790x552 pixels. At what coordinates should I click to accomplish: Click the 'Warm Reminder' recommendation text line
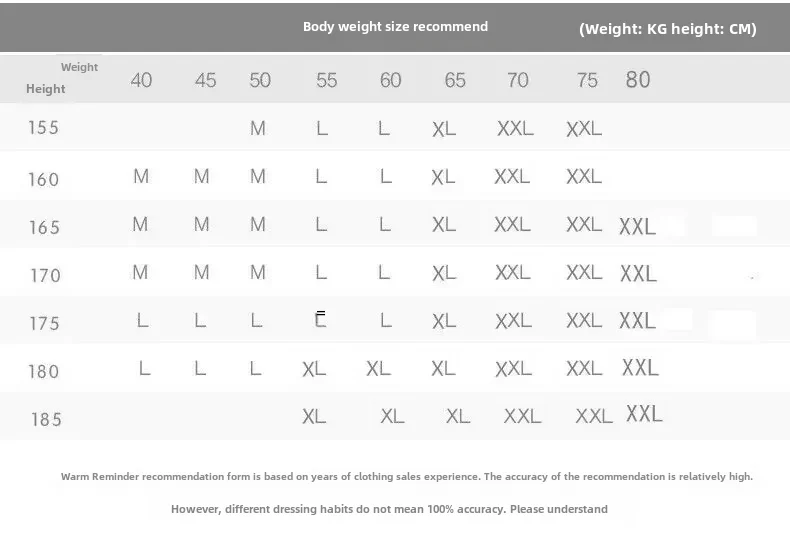coord(407,477)
